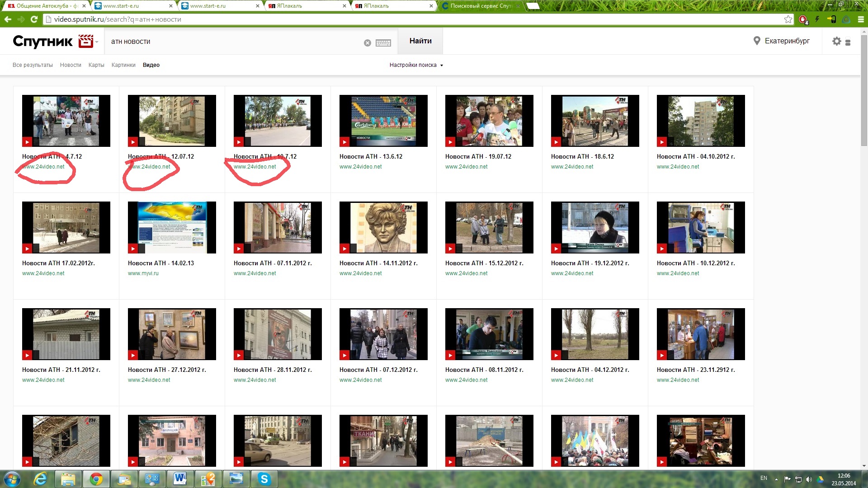Click the address bar URL
Viewport: 868px width, 488px height.
(x=118, y=19)
